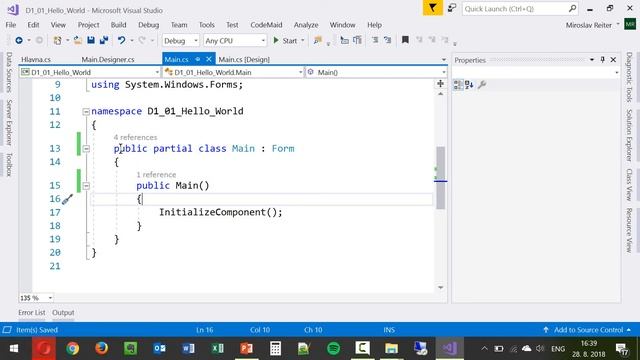Open the tab overflow dropdown of the editor
This screenshot has height=360, width=640.
tap(444, 60)
